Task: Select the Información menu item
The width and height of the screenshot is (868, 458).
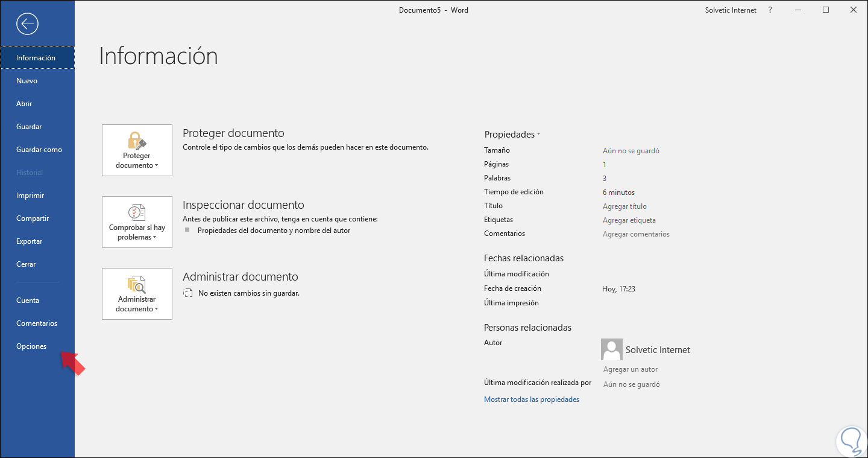Action: coord(37,58)
